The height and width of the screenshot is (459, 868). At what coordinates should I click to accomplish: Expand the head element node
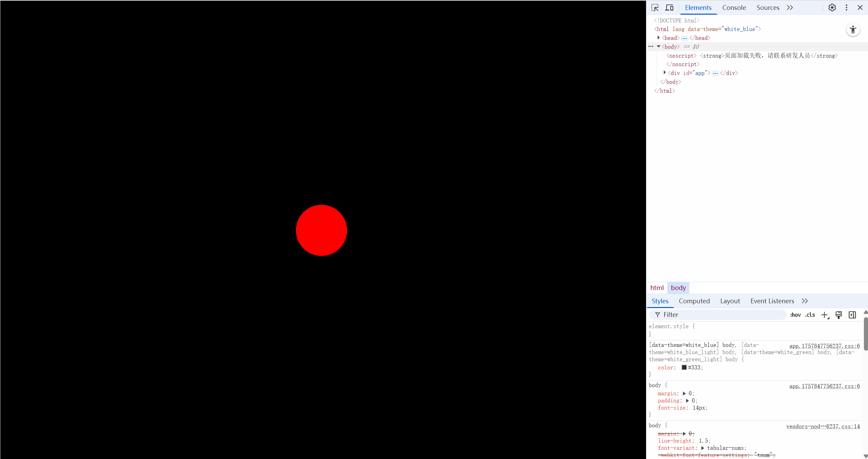tap(659, 38)
